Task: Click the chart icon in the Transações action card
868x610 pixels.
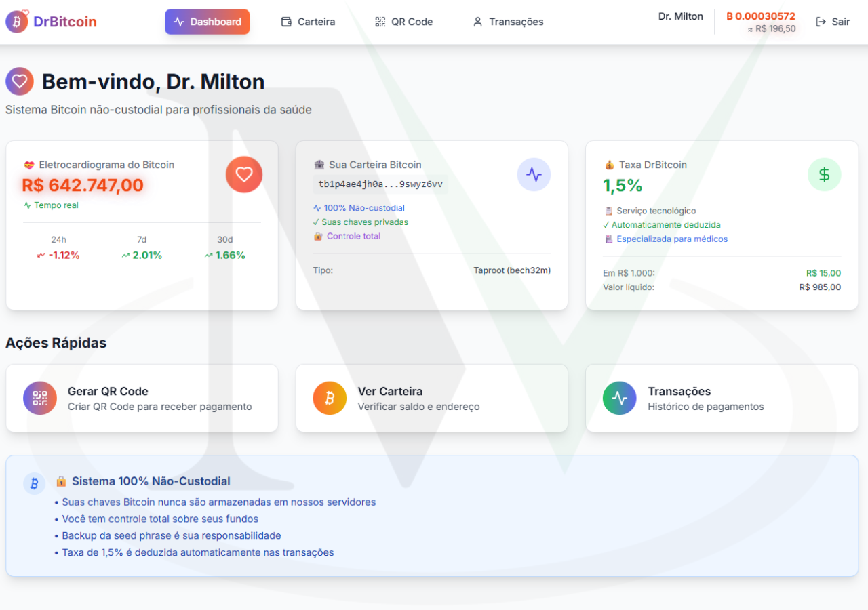Action: tap(619, 399)
